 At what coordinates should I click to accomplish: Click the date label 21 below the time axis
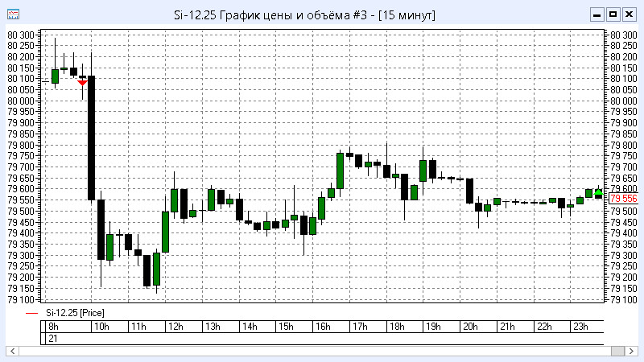click(52, 339)
